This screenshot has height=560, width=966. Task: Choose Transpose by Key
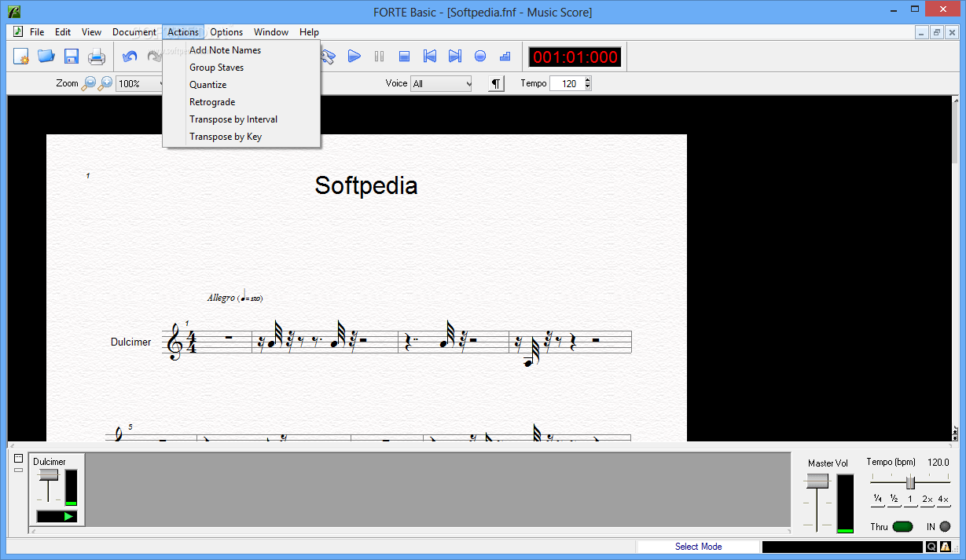point(241,137)
